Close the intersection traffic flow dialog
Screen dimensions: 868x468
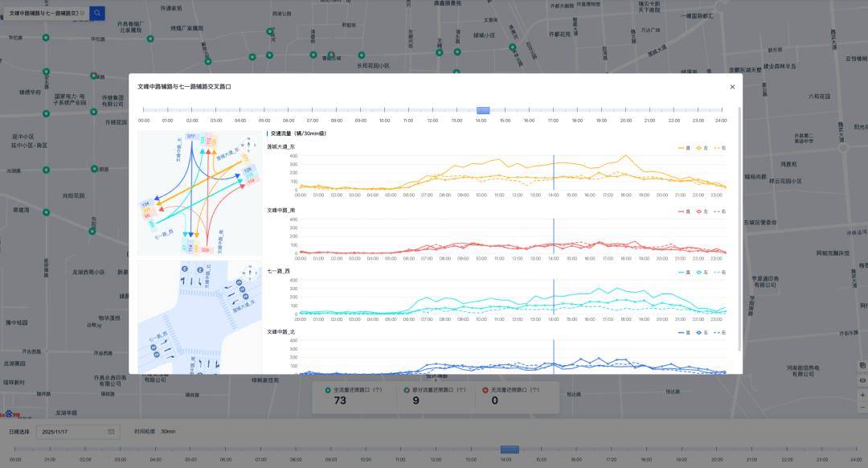(731, 87)
